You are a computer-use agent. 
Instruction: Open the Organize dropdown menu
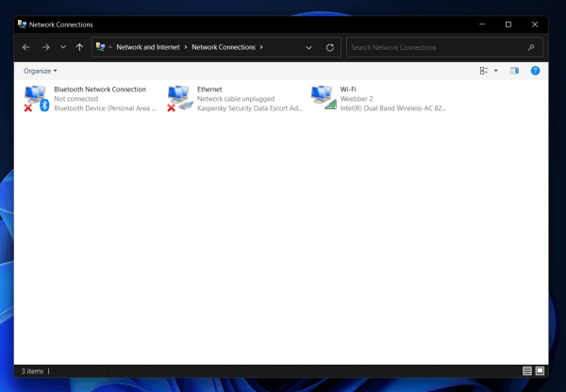(41, 71)
